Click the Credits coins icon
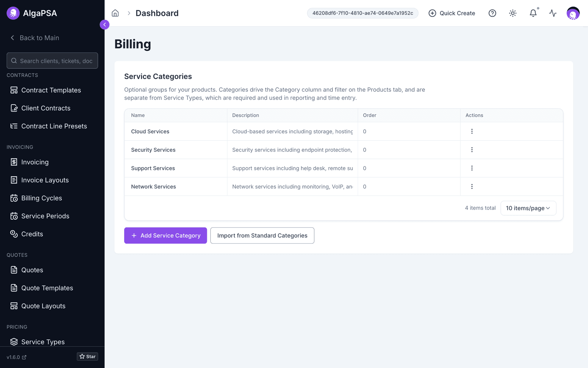Screen dimensions: 588x368 click(x=14, y=234)
